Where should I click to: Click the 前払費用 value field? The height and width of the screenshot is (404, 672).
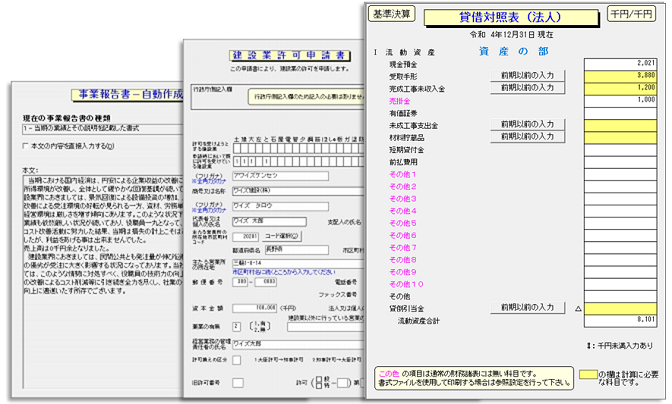click(620, 162)
